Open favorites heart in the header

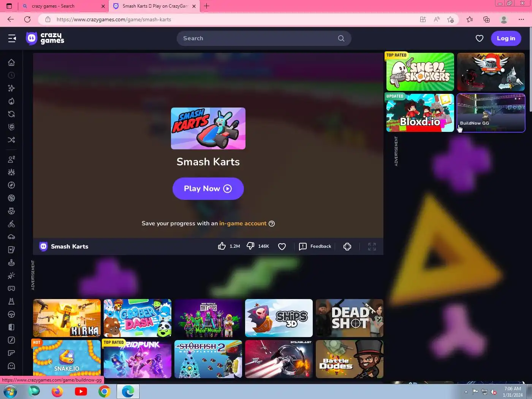coord(480,38)
